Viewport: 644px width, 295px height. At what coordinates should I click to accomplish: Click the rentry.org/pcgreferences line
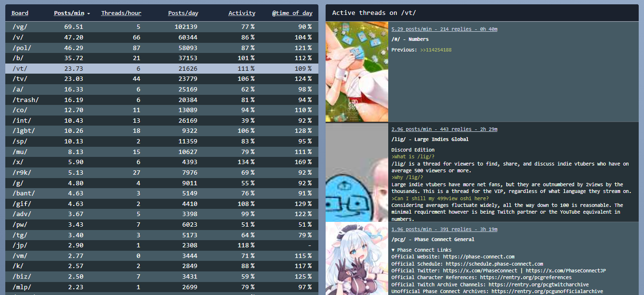pos(481,277)
